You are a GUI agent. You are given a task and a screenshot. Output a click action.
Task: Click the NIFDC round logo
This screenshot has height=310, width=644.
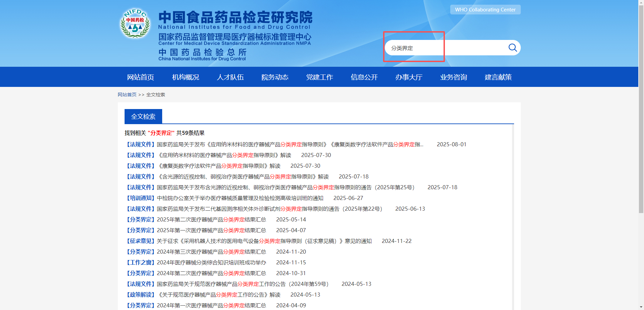tap(135, 23)
